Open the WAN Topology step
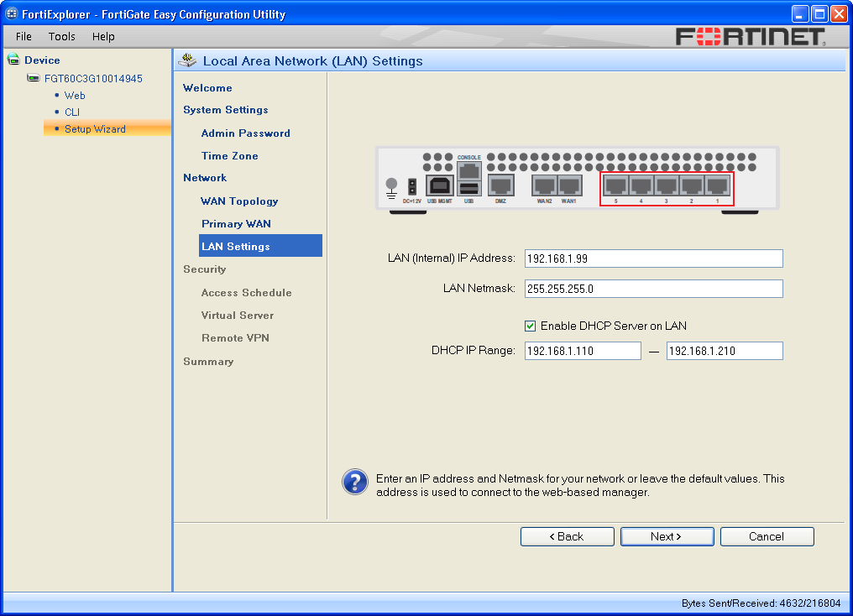 coord(239,201)
